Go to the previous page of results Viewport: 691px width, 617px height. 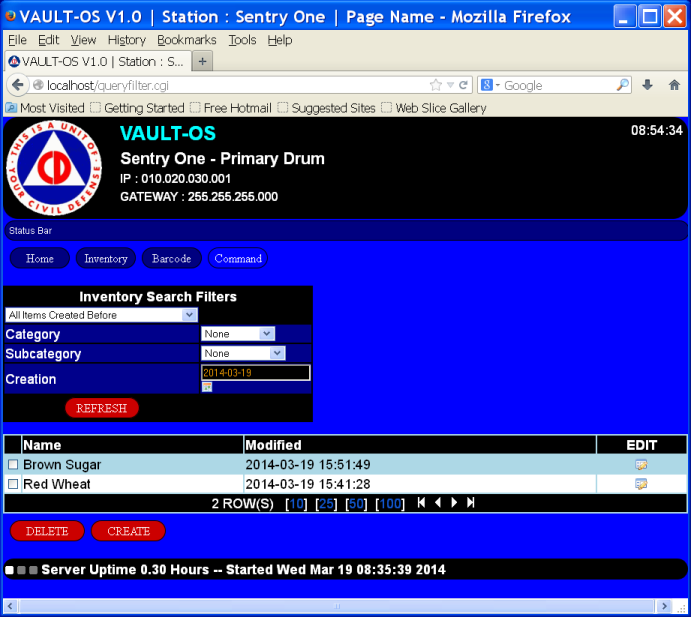(437, 503)
